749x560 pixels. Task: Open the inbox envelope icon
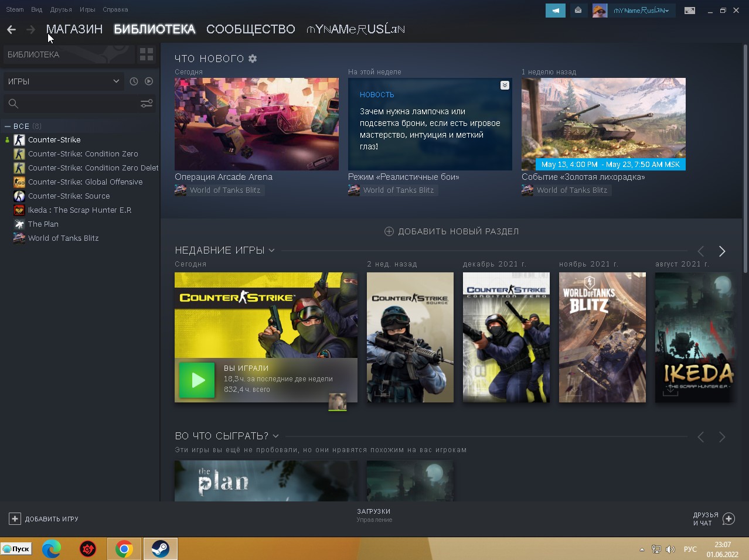click(578, 11)
